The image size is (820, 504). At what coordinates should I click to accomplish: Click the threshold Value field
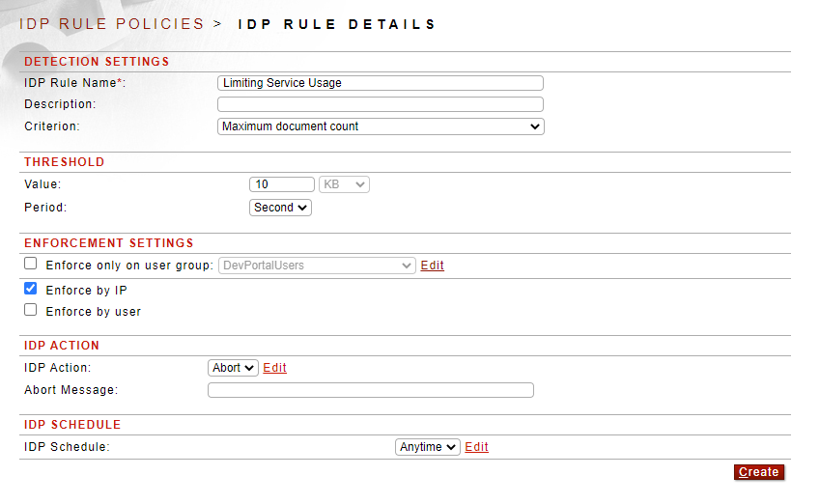282,184
